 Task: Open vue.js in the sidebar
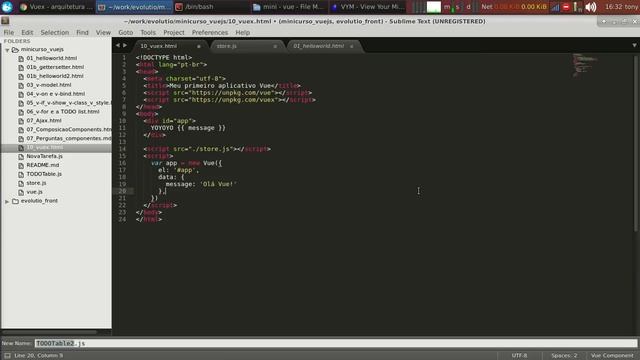pyautogui.click(x=35, y=192)
